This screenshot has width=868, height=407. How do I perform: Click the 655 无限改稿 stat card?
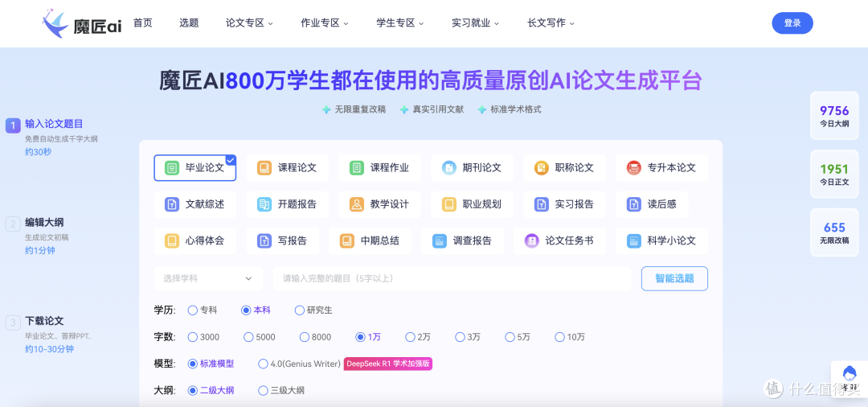coord(833,232)
